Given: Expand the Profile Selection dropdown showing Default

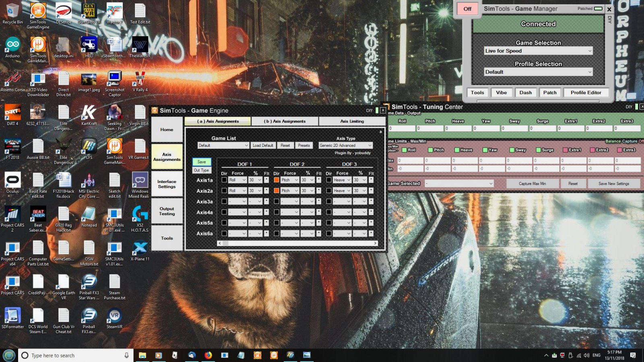Looking at the screenshot, I should (538, 72).
